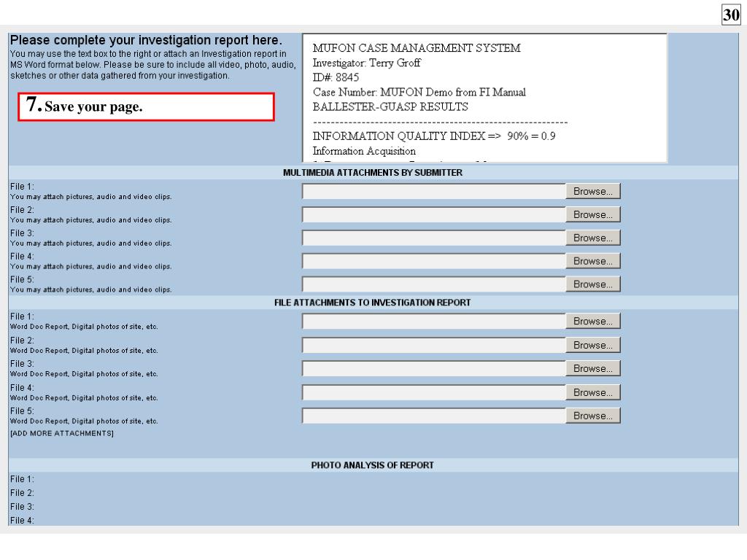
Task: Click Browse for Investigation Report File 1
Action: tap(592, 322)
